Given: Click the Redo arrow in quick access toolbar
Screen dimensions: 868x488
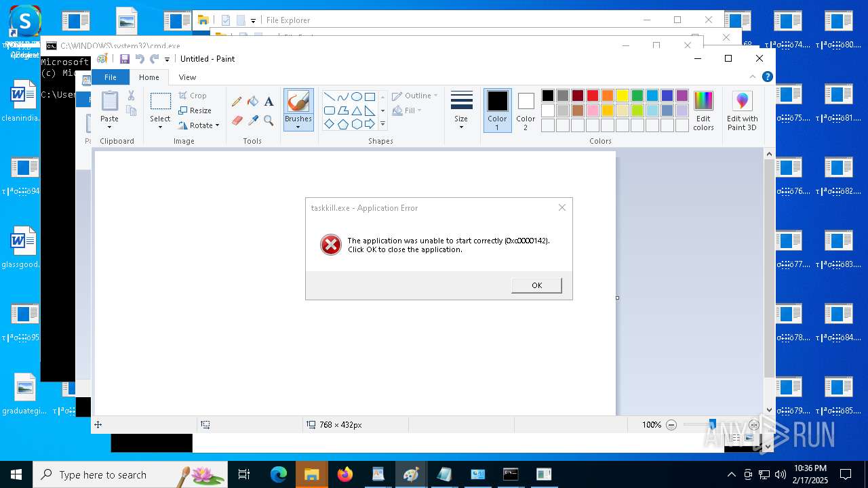Looking at the screenshot, I should tap(154, 59).
